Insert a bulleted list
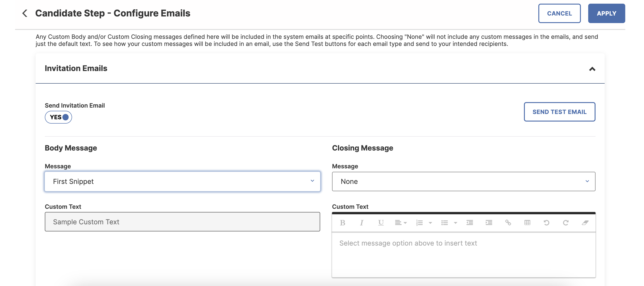This screenshot has height=286, width=644. (445, 222)
